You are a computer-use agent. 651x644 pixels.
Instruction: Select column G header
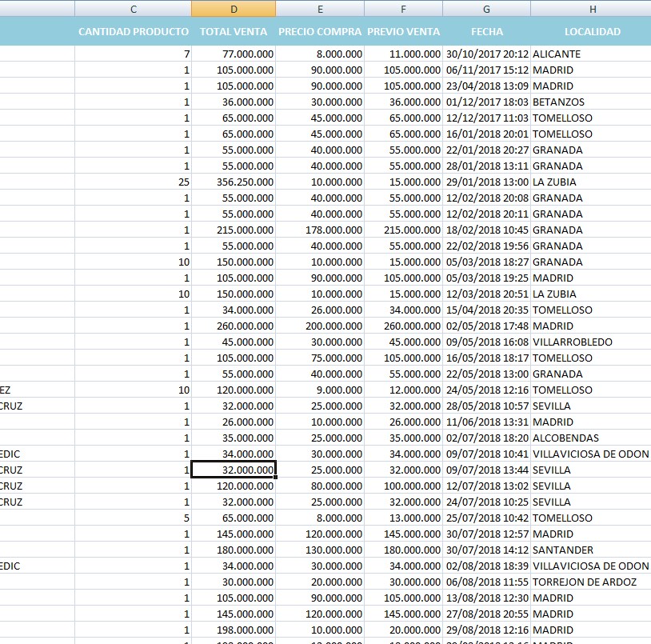[486, 9]
